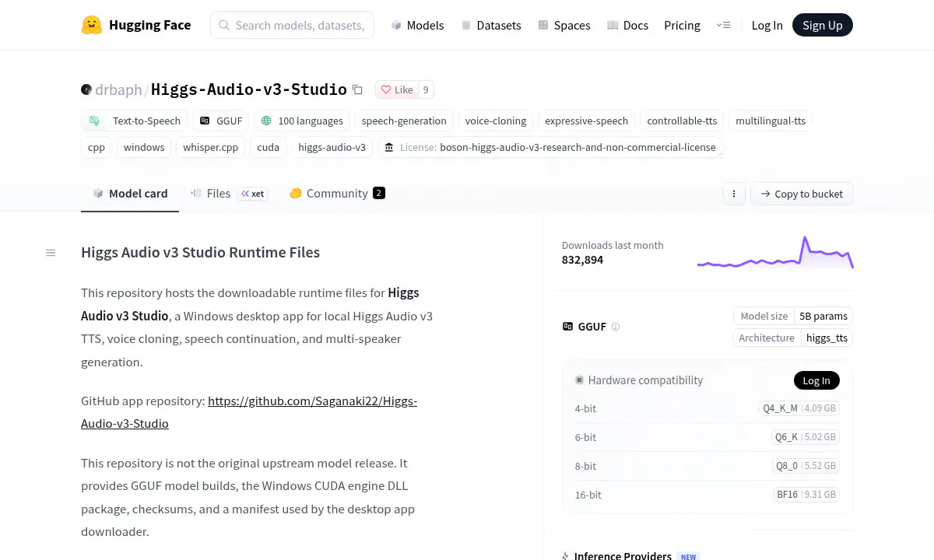Click the downloads trend chart
This screenshot has height=560, width=934.
coord(775,252)
